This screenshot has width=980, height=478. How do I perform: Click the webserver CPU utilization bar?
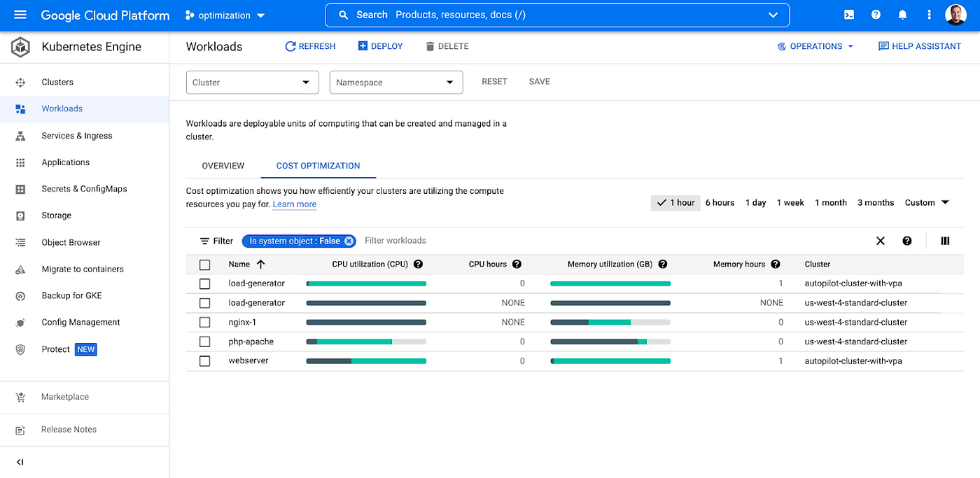(366, 361)
